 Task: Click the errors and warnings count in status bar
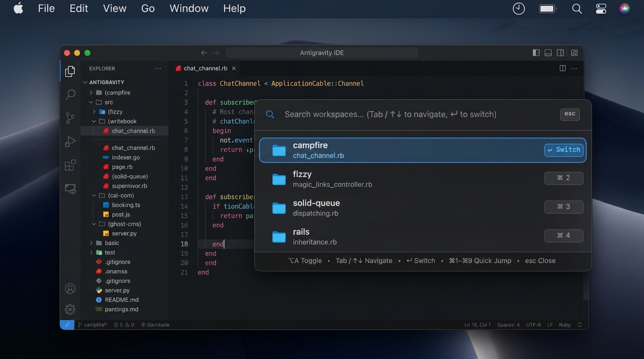click(x=124, y=325)
